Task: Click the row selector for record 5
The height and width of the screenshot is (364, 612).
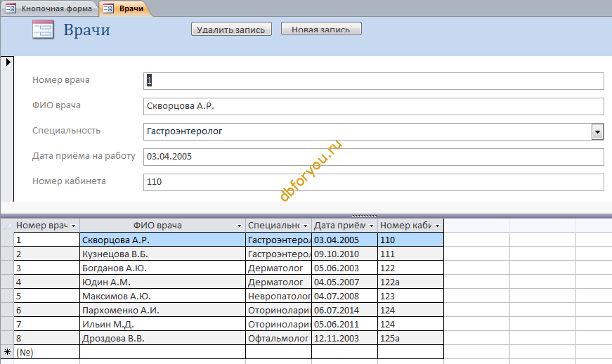Action: pyautogui.click(x=7, y=296)
